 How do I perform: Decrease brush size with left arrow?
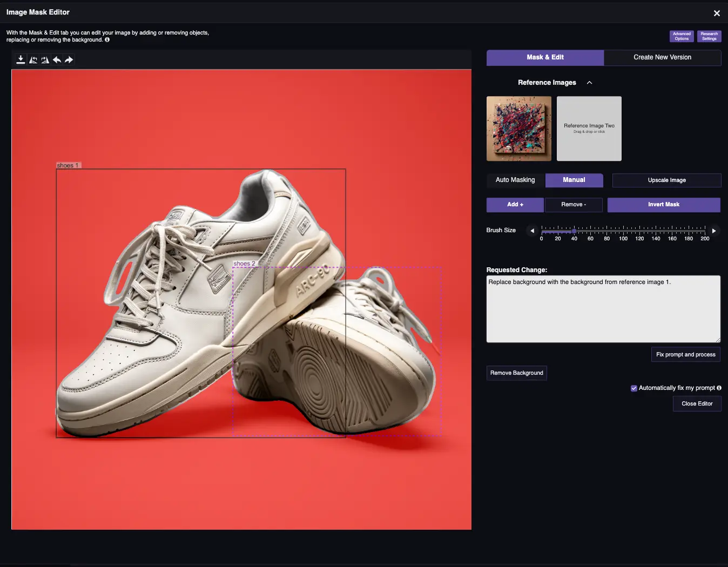(x=532, y=231)
